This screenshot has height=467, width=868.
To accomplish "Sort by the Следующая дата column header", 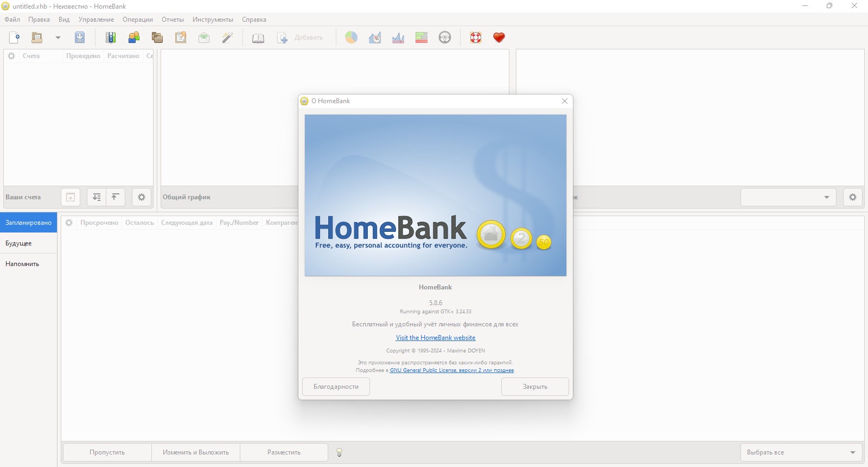I will (x=187, y=223).
